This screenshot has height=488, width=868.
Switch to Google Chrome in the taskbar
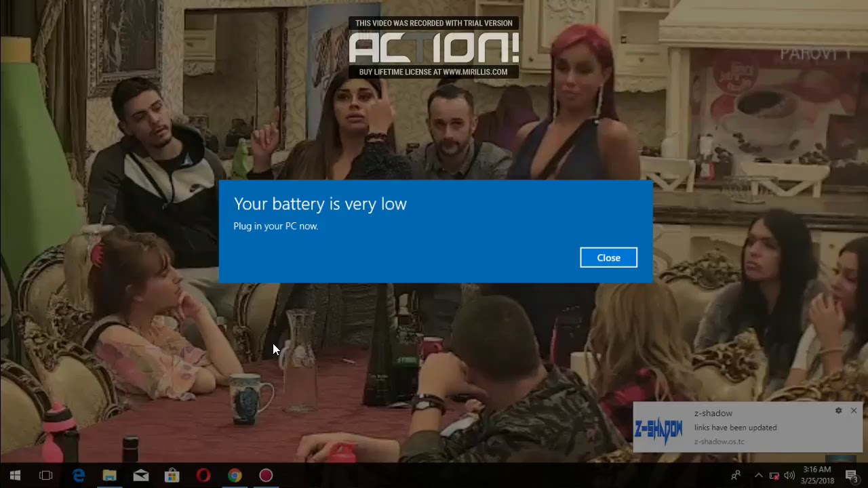click(x=235, y=475)
